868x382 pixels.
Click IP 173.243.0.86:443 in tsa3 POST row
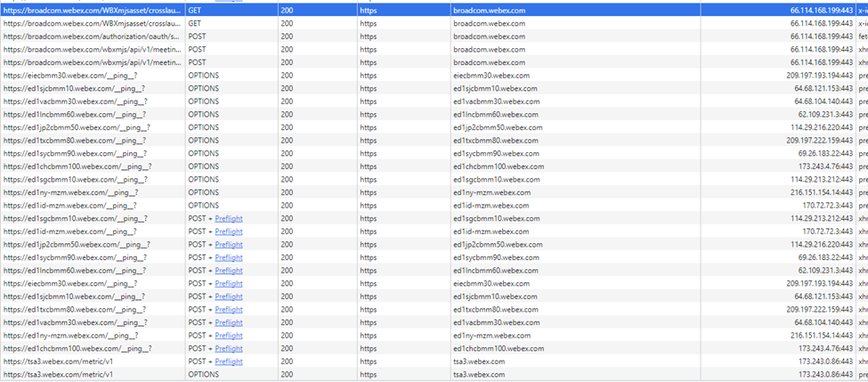coord(826,362)
